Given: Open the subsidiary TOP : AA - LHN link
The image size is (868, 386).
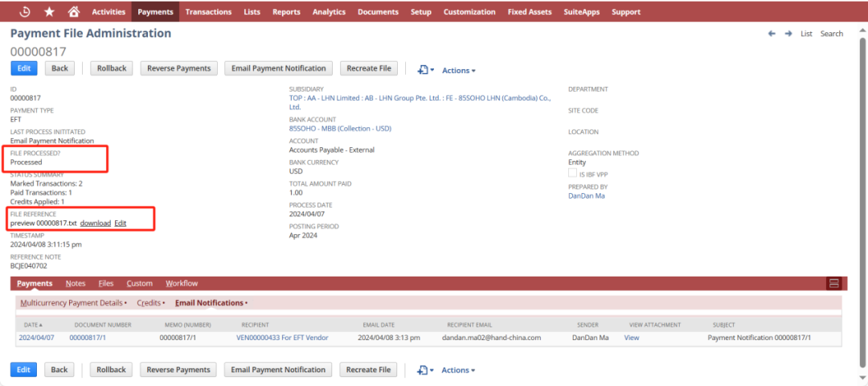Looking at the screenshot, I should click(x=420, y=102).
